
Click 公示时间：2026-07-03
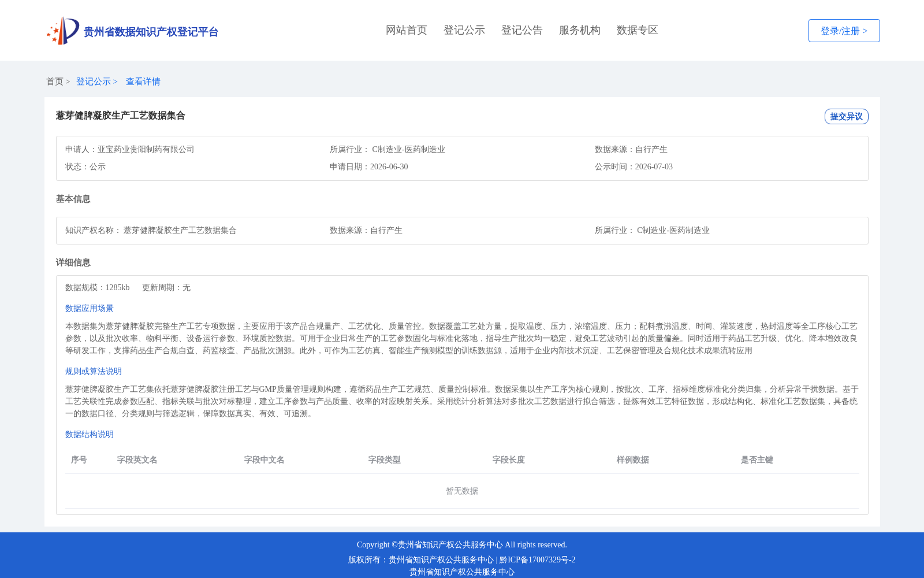[x=634, y=166]
